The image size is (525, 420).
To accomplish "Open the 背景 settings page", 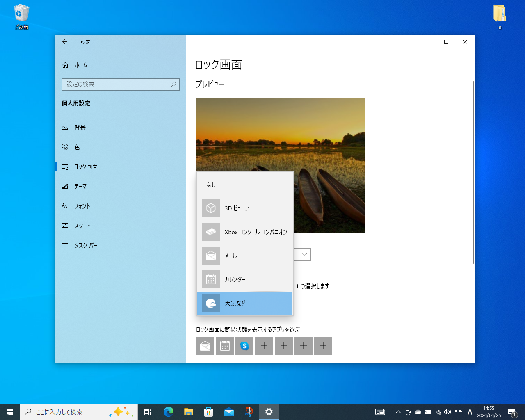I will pos(80,127).
